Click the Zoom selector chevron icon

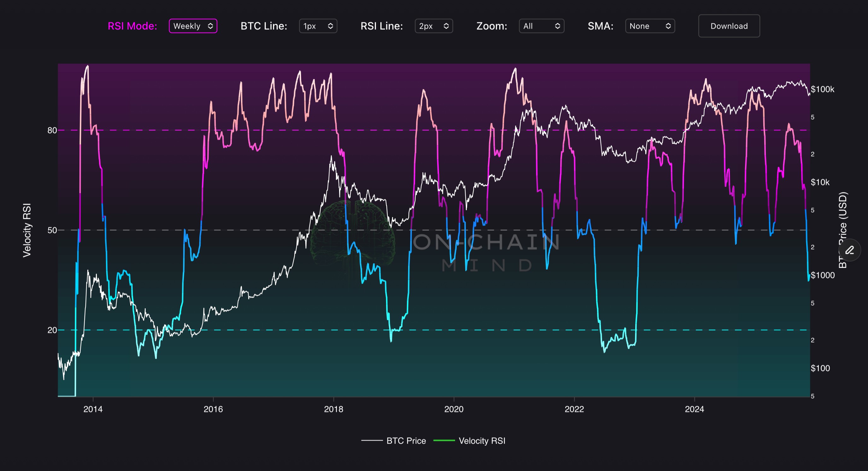pos(557,26)
